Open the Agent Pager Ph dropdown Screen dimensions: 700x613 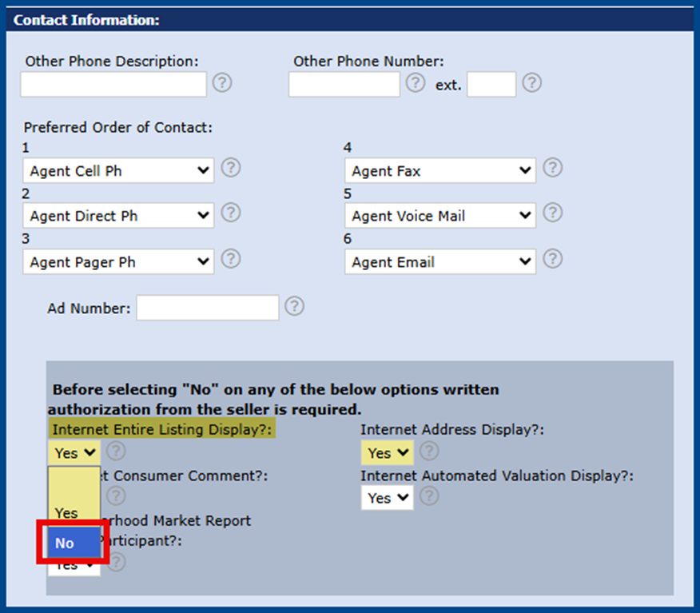(x=118, y=261)
